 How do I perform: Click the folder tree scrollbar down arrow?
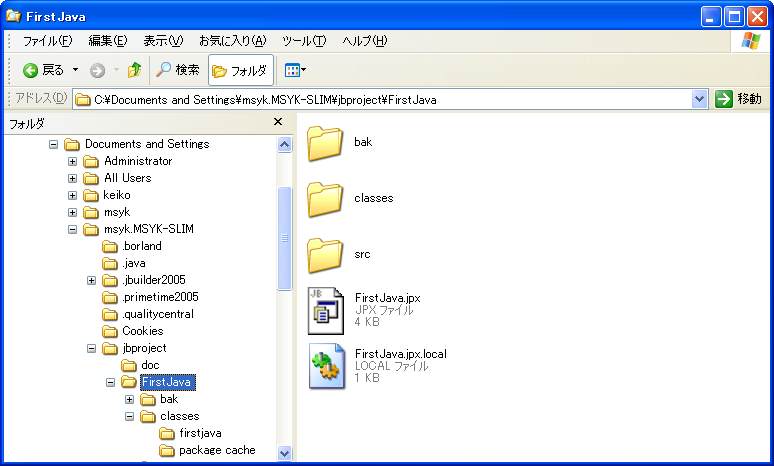coord(285,453)
